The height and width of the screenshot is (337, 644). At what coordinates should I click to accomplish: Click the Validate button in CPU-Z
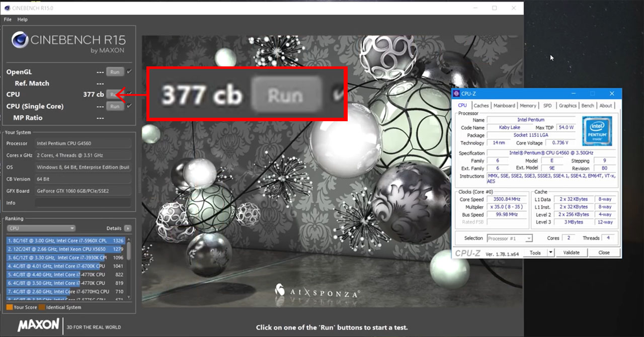click(571, 252)
